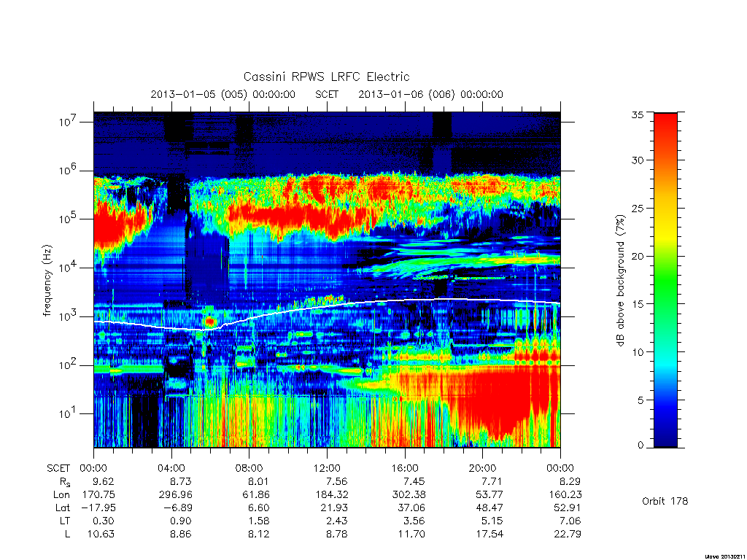Image resolution: width=747 pixels, height=560 pixels.
Task: Click the 20 value on the color scale
Action: pos(638,256)
